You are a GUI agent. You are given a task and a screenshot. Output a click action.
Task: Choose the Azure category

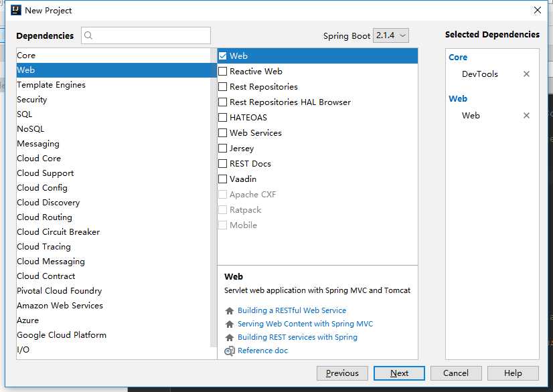114,320
